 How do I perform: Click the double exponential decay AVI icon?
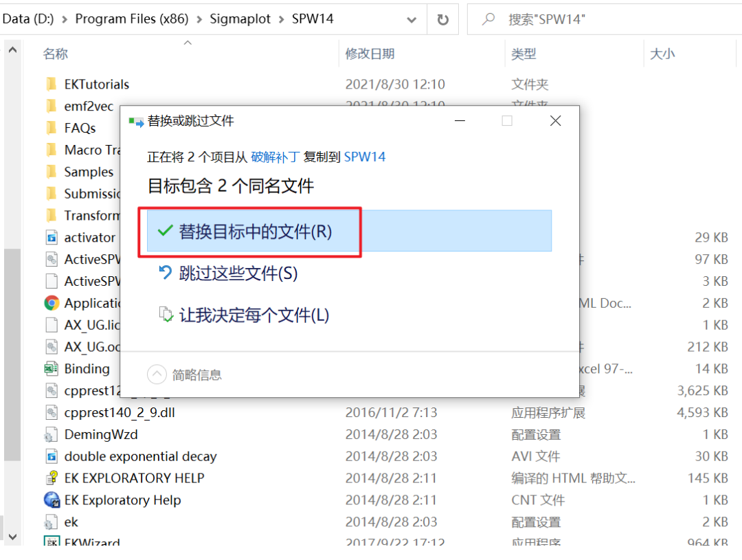(51, 456)
